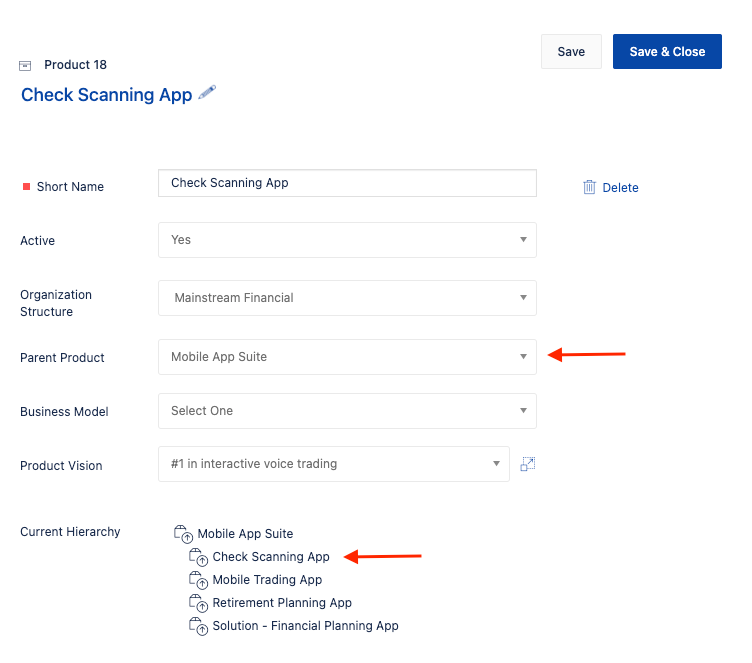
Task: Select Mobile Trading App in the hierarchy
Action: (x=267, y=580)
